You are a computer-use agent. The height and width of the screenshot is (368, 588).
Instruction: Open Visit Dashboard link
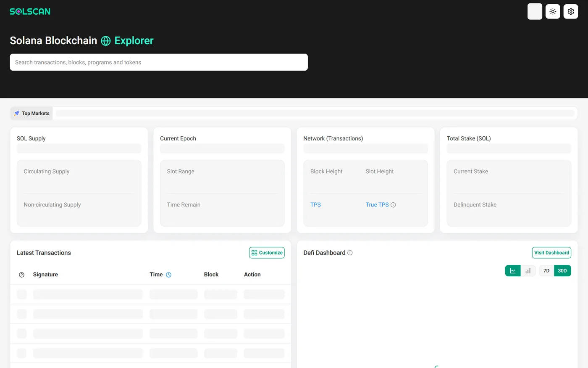coord(551,253)
